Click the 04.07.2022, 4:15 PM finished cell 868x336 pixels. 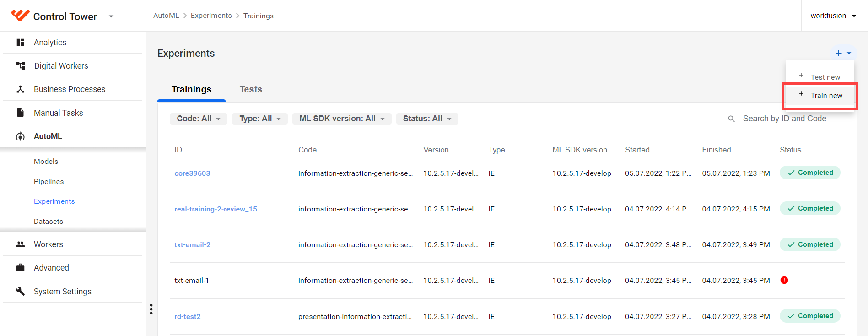(736, 209)
